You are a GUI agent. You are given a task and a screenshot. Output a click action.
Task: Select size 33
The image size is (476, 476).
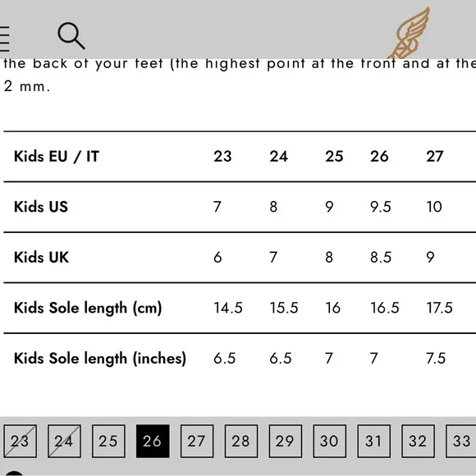click(x=461, y=441)
